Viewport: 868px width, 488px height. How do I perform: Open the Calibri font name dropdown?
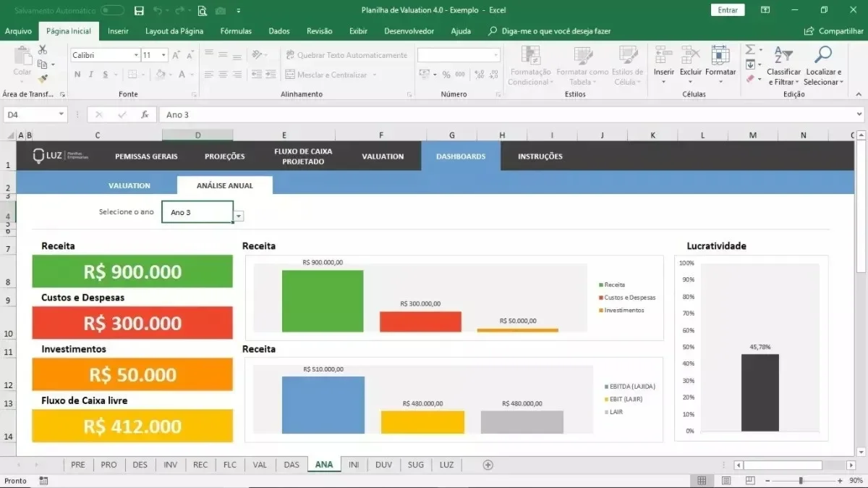tap(136, 55)
